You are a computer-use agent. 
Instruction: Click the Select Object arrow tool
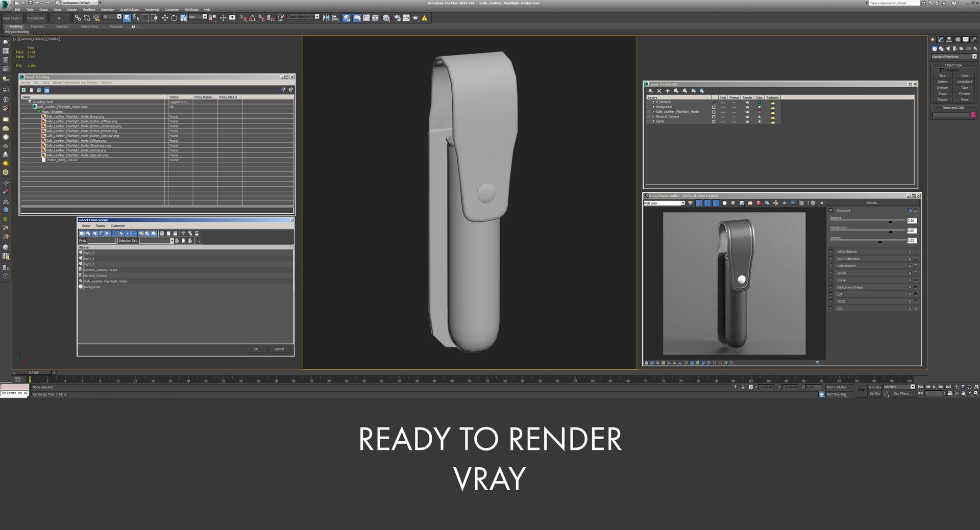(127, 18)
